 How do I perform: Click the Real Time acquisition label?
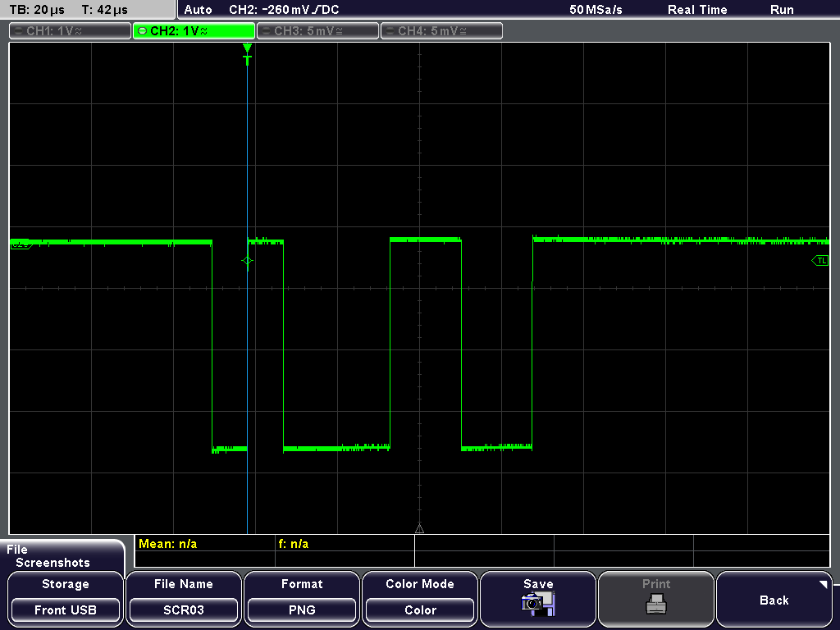697,10
